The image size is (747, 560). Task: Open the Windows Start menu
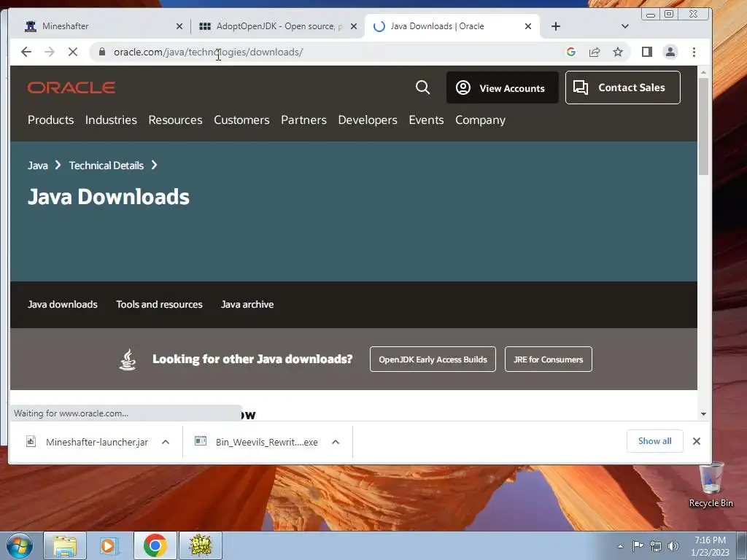[20, 545]
